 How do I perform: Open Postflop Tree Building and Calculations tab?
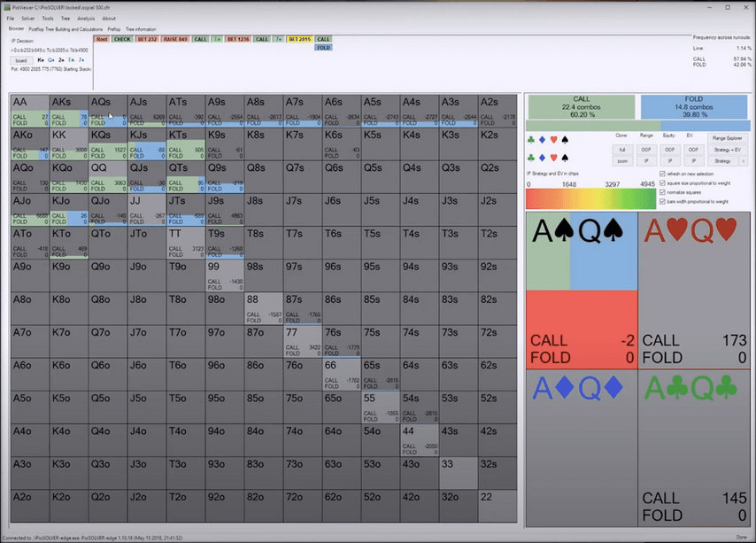click(x=66, y=29)
